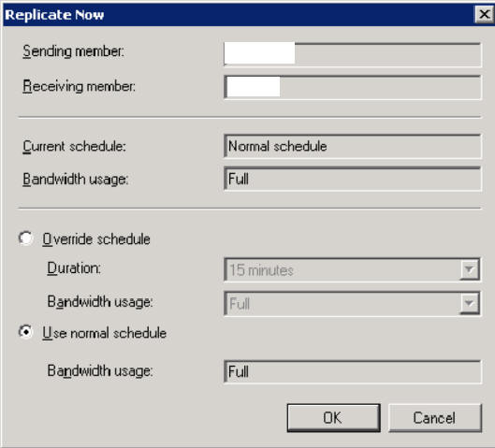This screenshot has width=495, height=448.
Task: Click the Full field under Use normal schedule
Action: tap(353, 371)
